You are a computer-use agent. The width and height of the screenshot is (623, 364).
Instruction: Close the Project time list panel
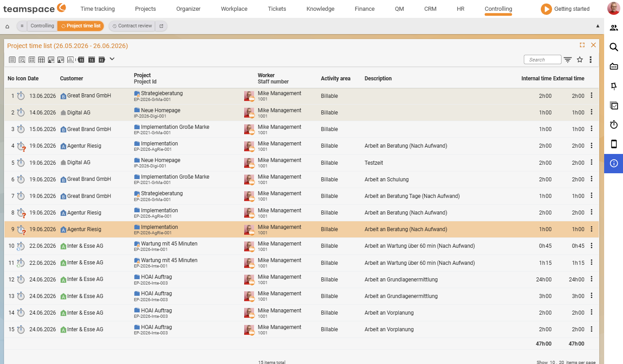coord(593,45)
